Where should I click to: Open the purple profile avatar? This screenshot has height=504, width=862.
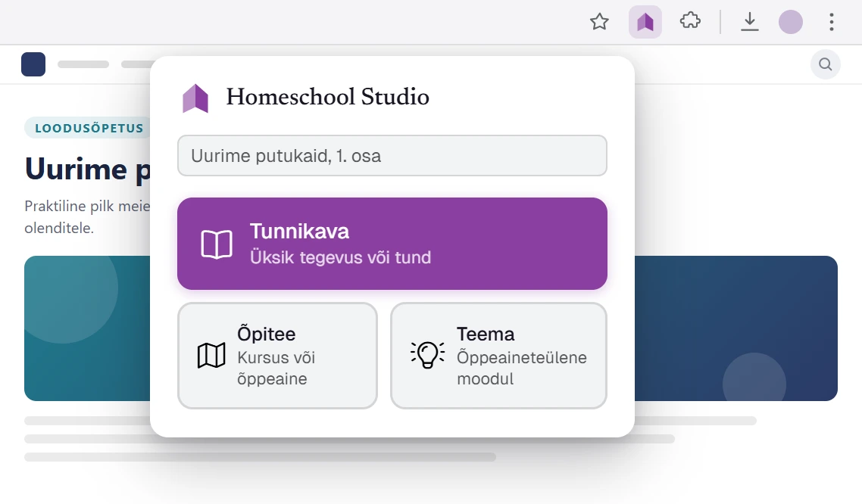point(791,22)
